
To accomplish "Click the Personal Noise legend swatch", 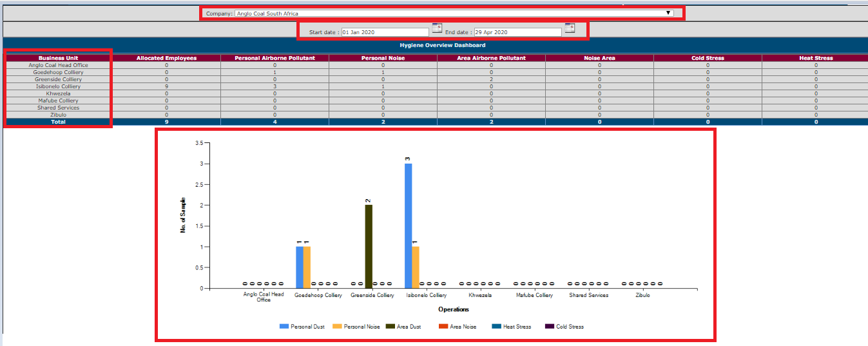I will (336, 327).
